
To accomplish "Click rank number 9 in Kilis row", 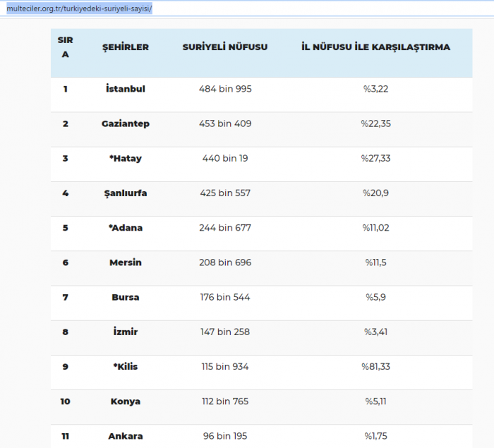I will tap(65, 366).
